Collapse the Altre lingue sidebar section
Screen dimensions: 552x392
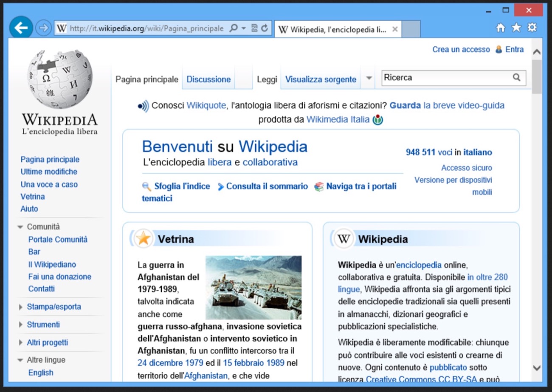[x=20, y=360]
